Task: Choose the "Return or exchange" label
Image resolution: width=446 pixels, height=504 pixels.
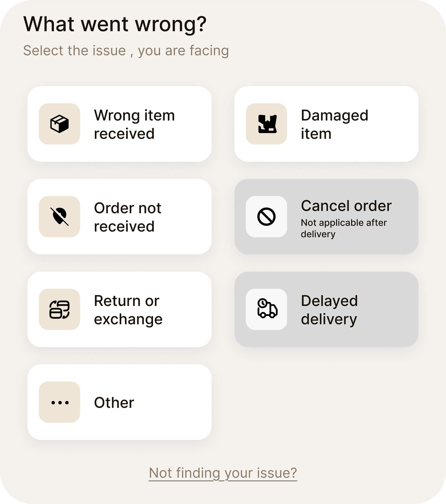Action: 128,310
